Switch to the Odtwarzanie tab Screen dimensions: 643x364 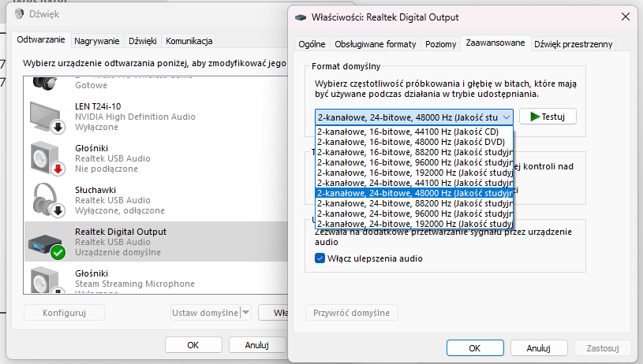[41, 39]
